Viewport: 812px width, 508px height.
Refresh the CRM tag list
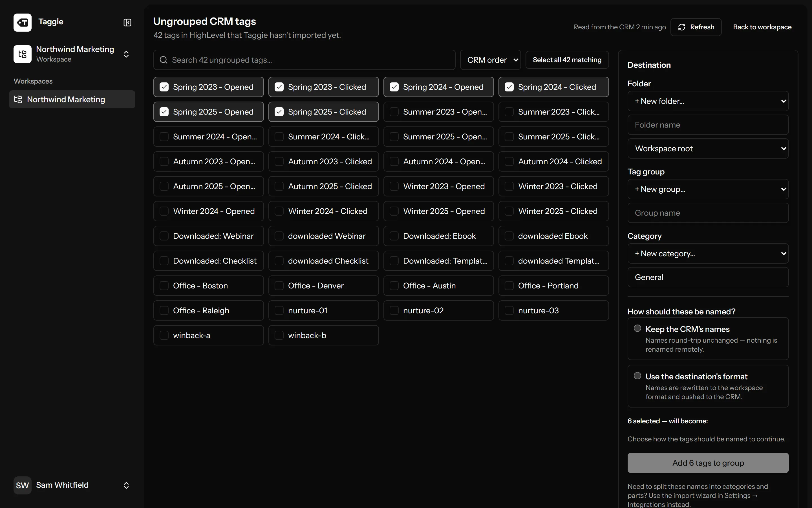point(696,27)
